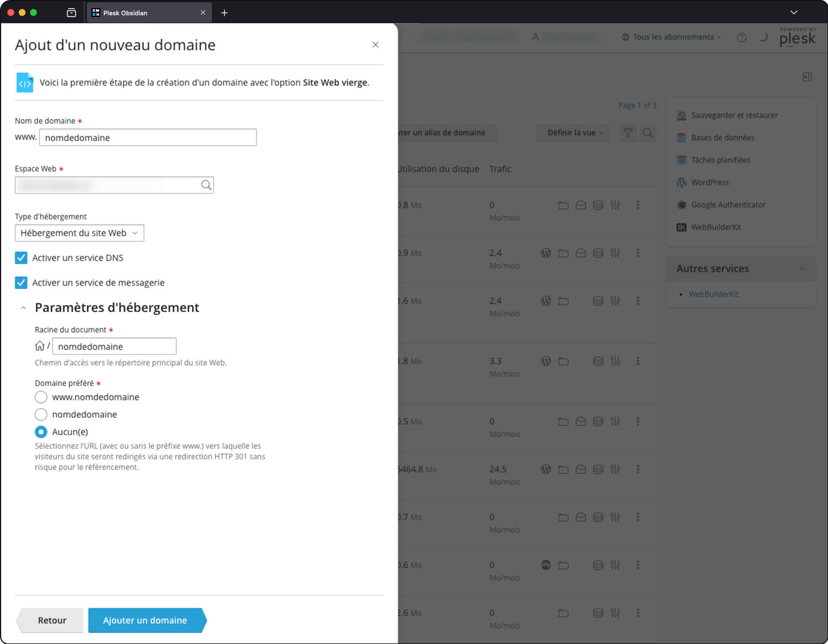Open WebBuilderKit in the sidebar tools list
828x644 pixels.
pyautogui.click(x=716, y=227)
